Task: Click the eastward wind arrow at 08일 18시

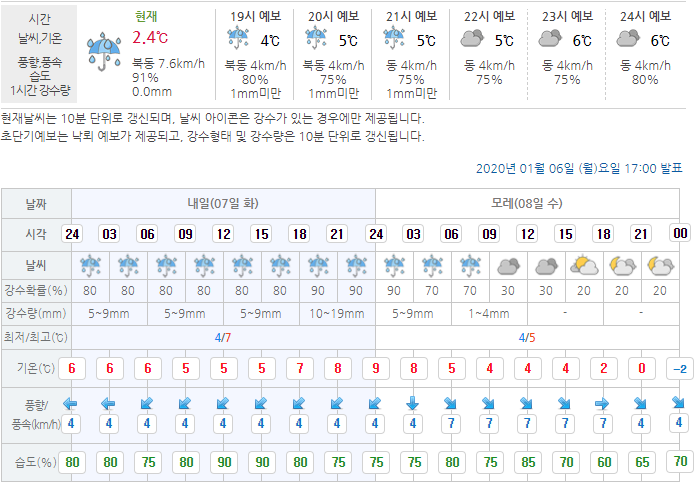Action: [602, 404]
